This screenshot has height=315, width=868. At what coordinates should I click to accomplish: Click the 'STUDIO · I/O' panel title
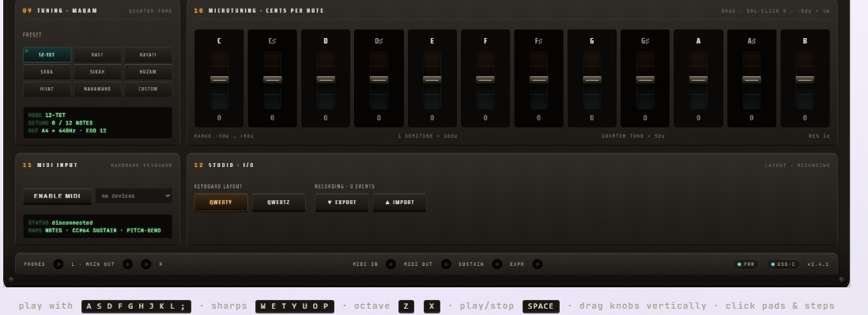(x=232, y=165)
